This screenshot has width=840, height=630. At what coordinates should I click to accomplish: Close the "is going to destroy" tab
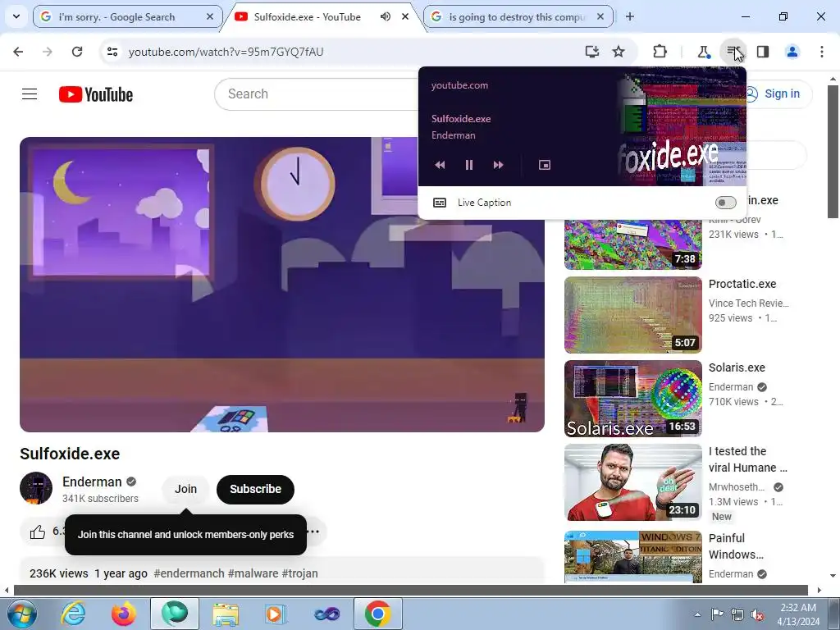coord(600,16)
